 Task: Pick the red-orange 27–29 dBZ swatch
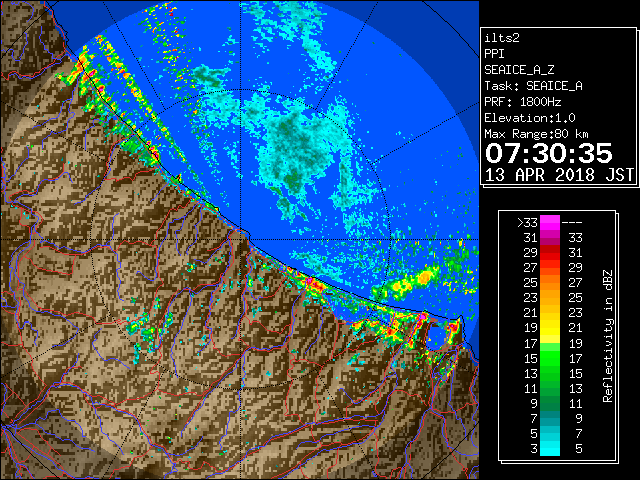coord(550,268)
